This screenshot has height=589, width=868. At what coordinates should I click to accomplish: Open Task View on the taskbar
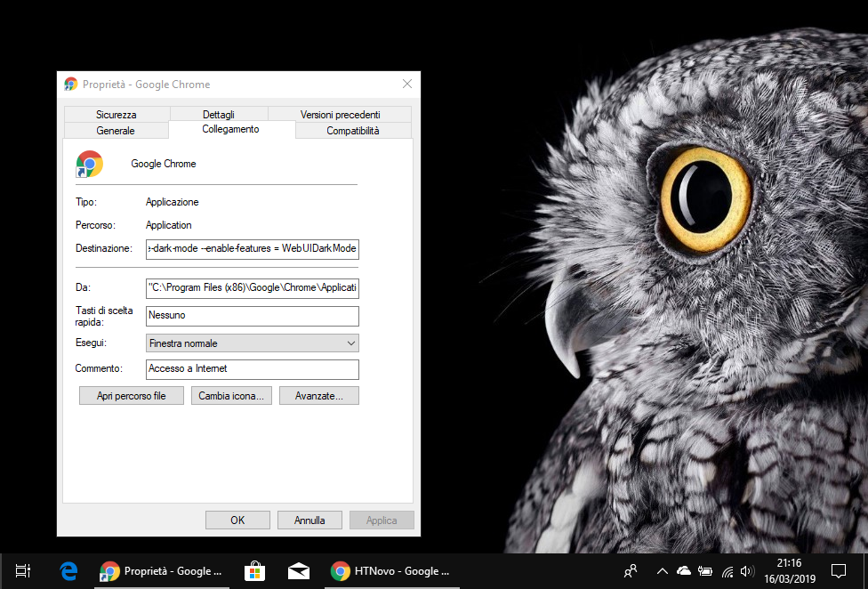23,570
